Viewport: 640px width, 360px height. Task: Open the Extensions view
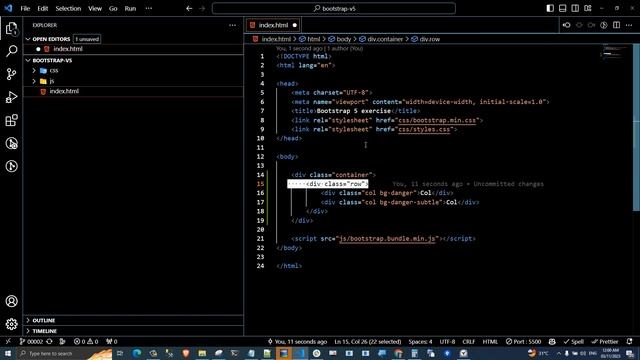coord(11,120)
